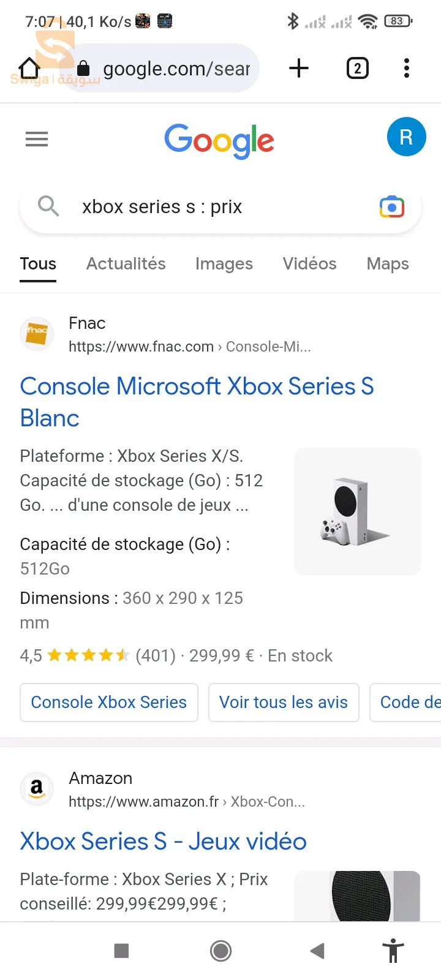Viewport: 441px width, 980px height.
Task: Switch to the Images tab
Action: click(224, 263)
